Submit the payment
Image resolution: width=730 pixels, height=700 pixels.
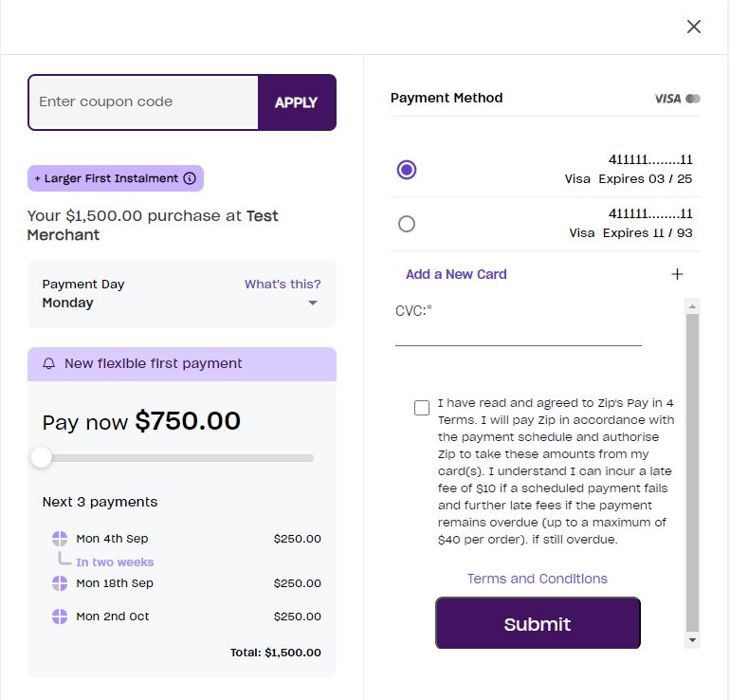tap(538, 623)
